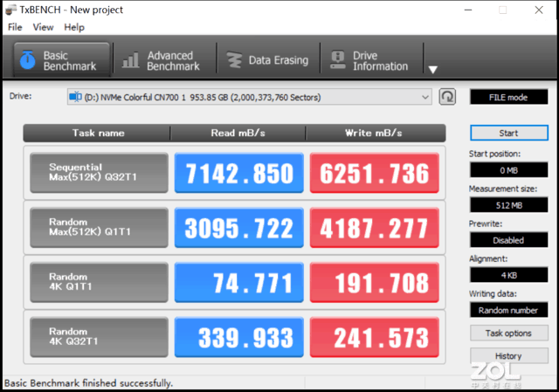Expand the toolbar overflow arrow

[432, 70]
